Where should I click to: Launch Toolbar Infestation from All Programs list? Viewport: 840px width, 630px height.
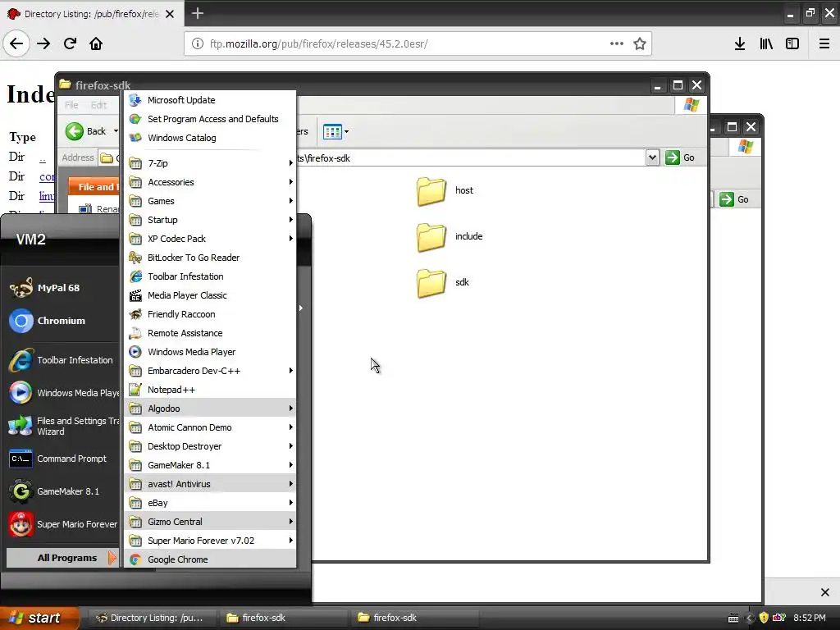point(210,276)
